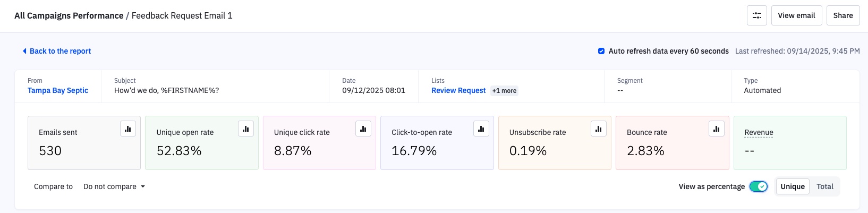Go to All Campaigns Performance breadcrumb
The width and height of the screenshot is (868, 213).
(x=69, y=15)
